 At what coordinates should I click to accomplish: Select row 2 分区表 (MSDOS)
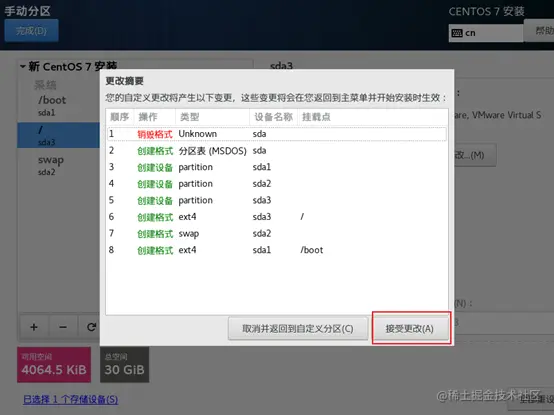tap(277, 151)
